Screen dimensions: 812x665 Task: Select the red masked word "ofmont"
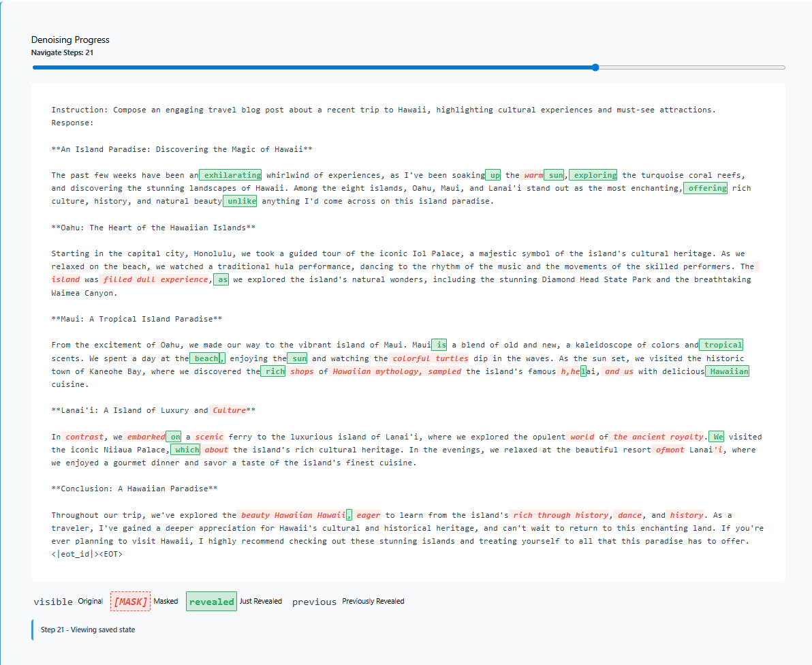(x=670, y=450)
